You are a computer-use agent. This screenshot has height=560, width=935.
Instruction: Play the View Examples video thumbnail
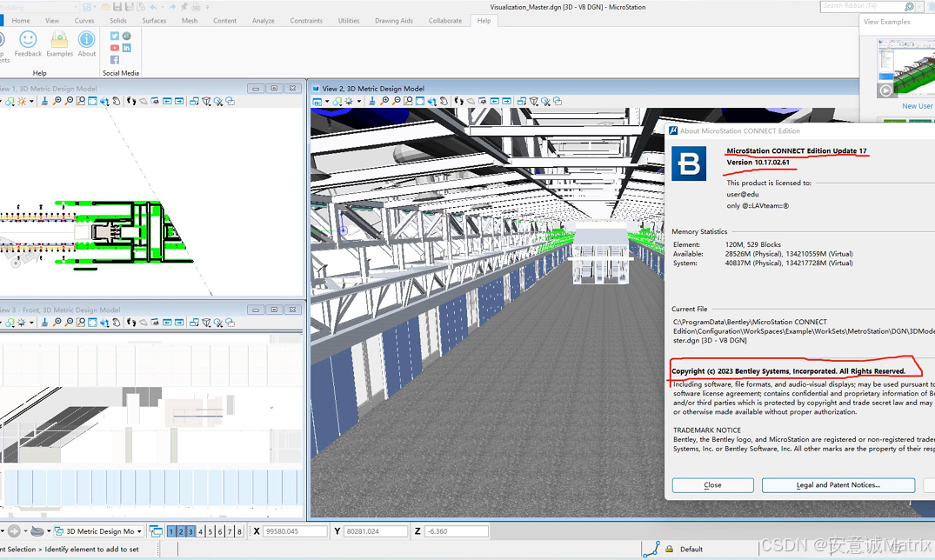[885, 90]
